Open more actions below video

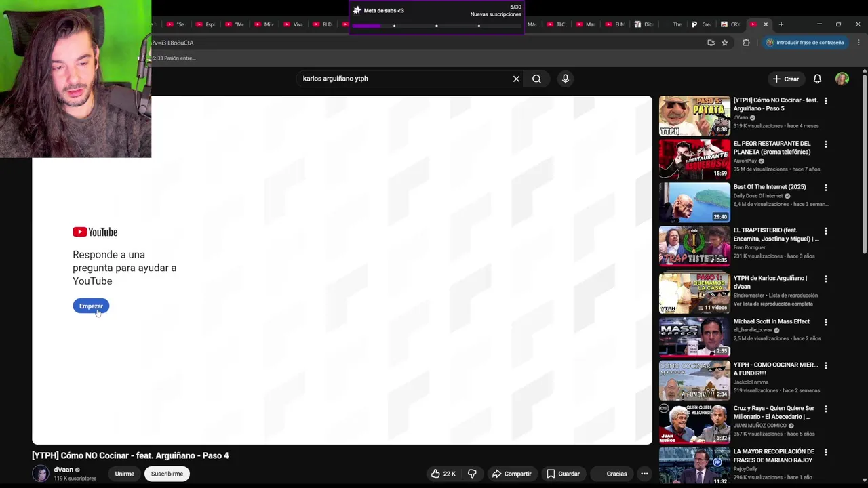pyautogui.click(x=644, y=474)
